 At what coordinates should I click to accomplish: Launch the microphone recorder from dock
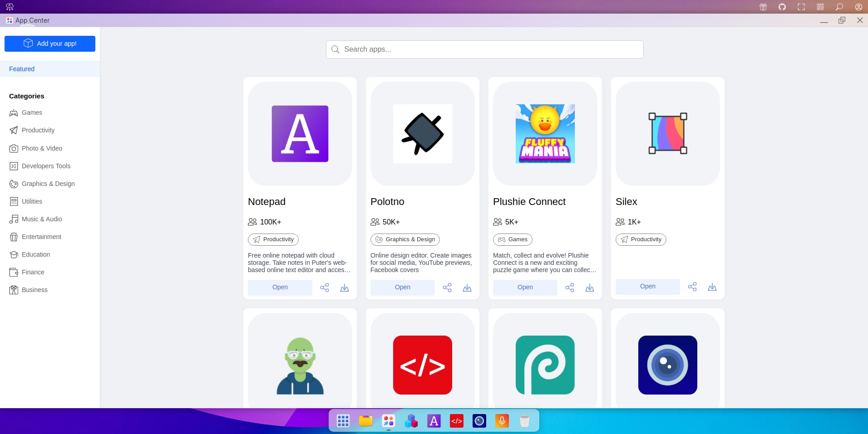(x=502, y=421)
